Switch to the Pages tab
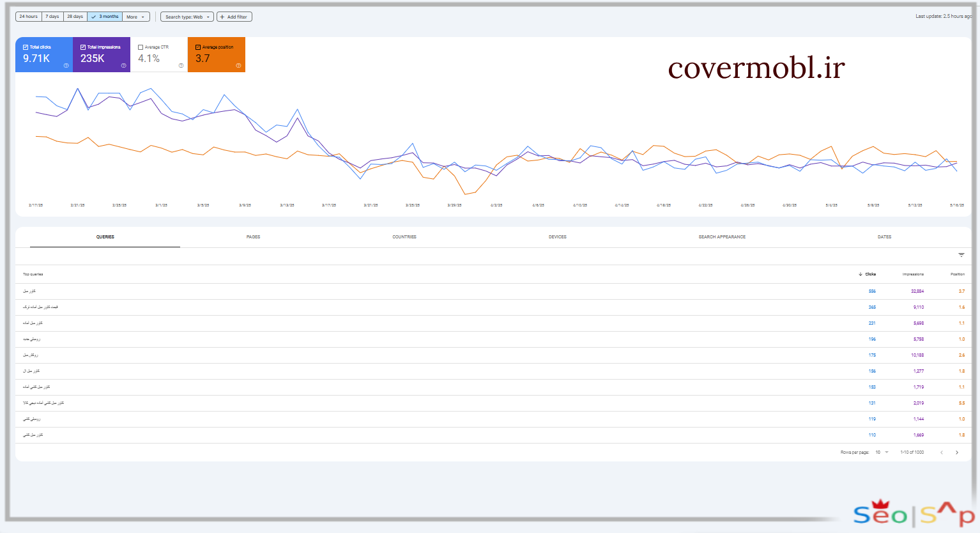This screenshot has width=980, height=533. click(x=253, y=237)
